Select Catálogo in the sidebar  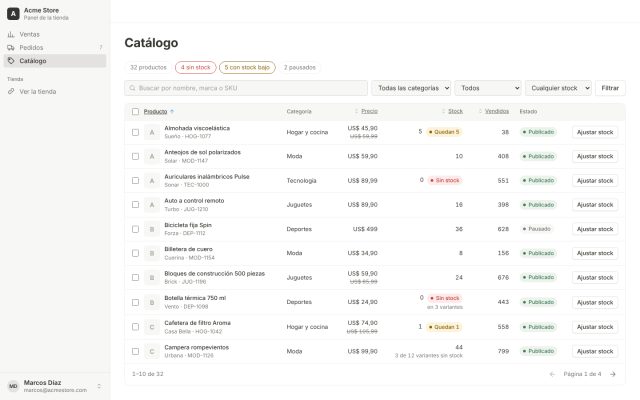click(x=55, y=61)
